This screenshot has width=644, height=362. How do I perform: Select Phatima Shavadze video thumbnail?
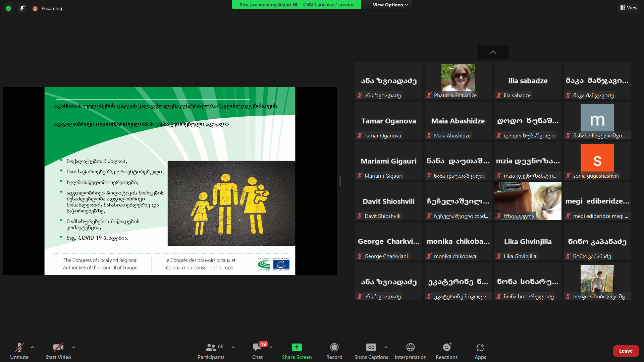coord(458,80)
